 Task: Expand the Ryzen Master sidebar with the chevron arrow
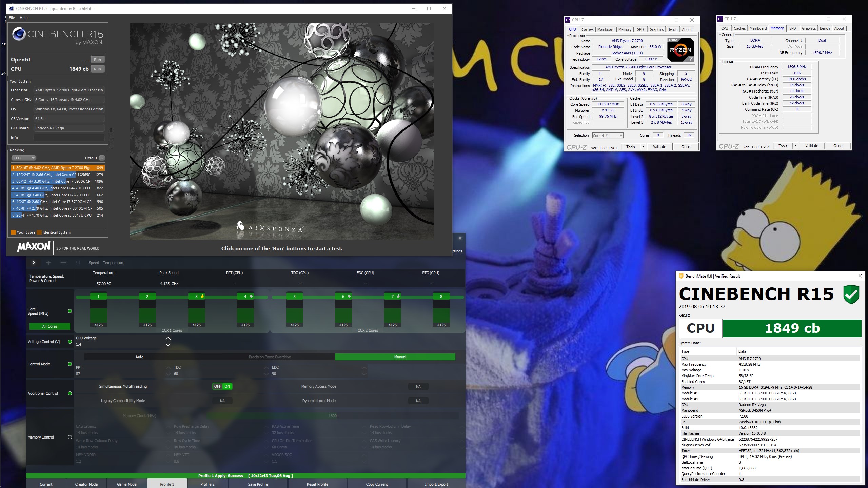click(x=33, y=263)
